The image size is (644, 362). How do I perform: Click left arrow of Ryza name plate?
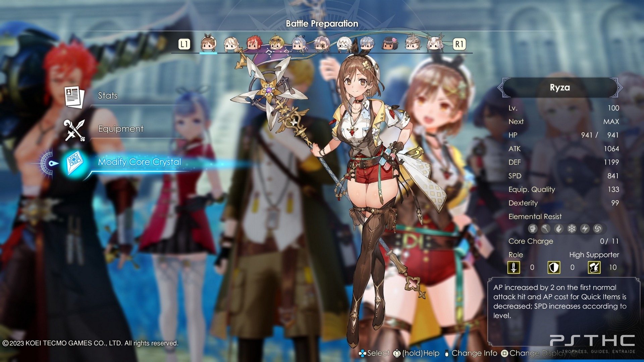tap(500, 87)
